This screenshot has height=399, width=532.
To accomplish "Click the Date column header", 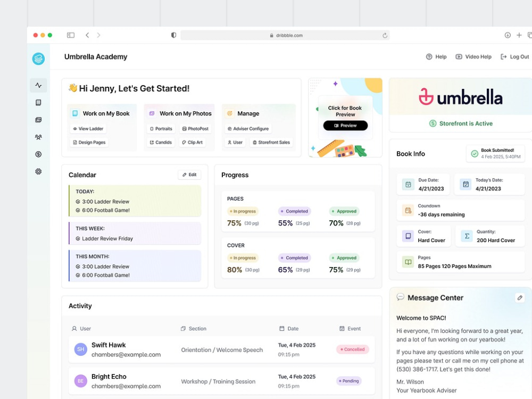I will pyautogui.click(x=289, y=328).
